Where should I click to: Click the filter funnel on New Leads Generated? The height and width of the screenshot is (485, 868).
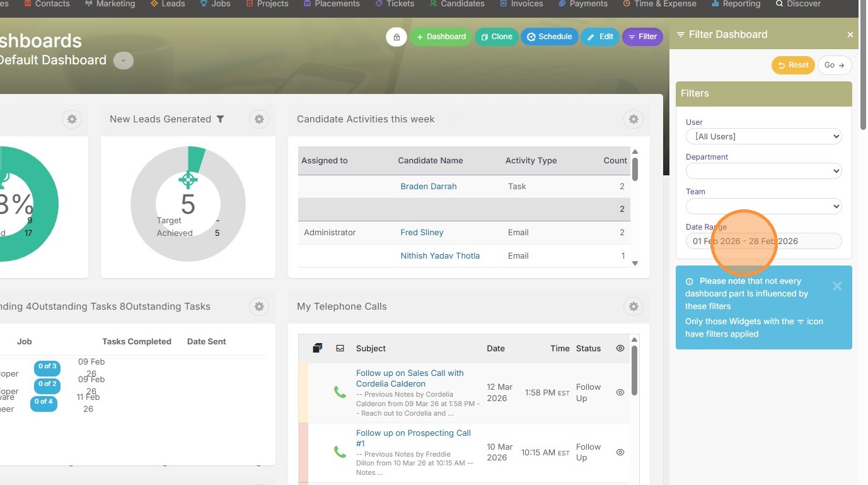220,119
